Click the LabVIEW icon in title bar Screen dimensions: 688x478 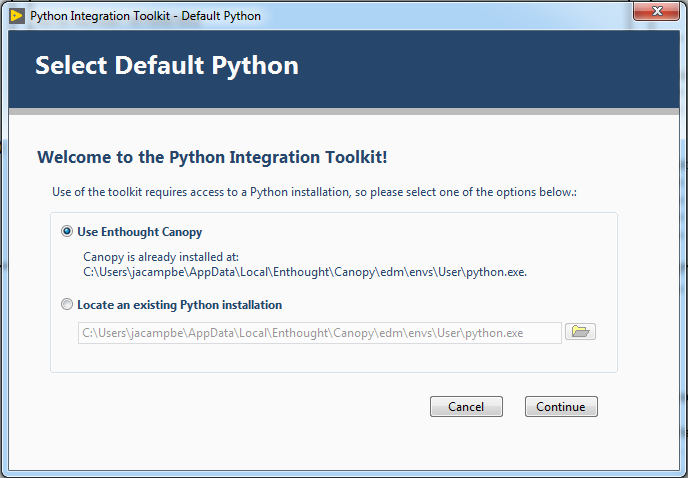[17, 16]
